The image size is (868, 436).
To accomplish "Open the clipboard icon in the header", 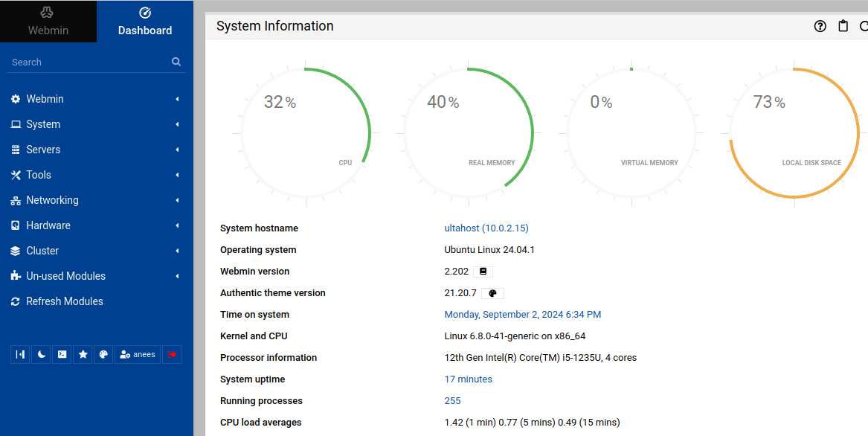I will 843,26.
